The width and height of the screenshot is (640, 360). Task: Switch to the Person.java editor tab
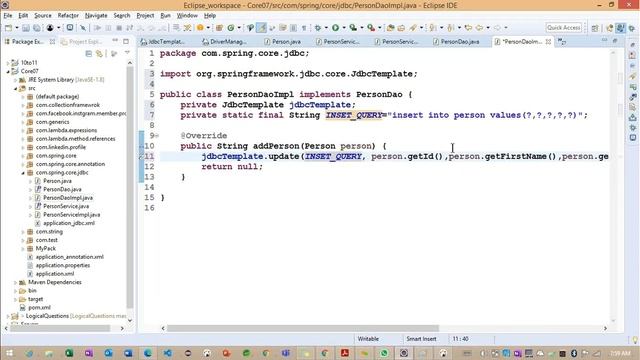tap(282, 42)
